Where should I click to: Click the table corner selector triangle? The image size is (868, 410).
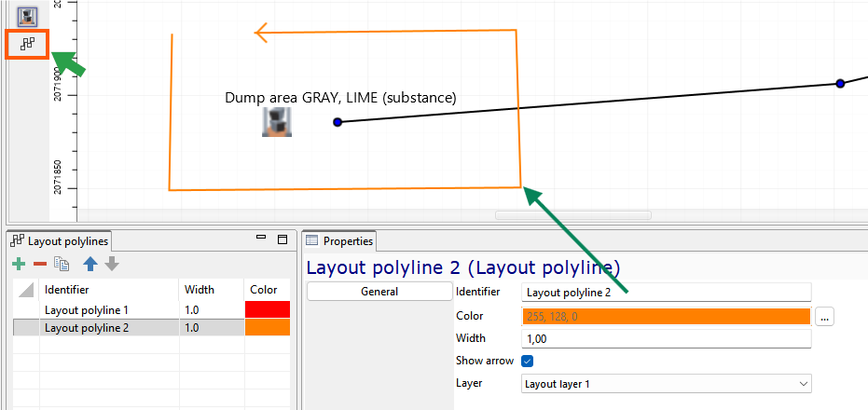26,290
